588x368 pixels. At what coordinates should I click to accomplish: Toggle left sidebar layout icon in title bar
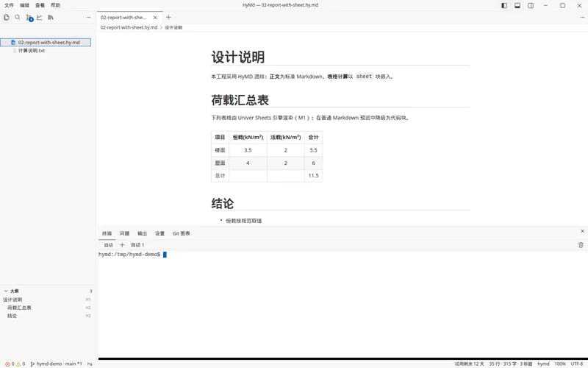click(x=504, y=5)
